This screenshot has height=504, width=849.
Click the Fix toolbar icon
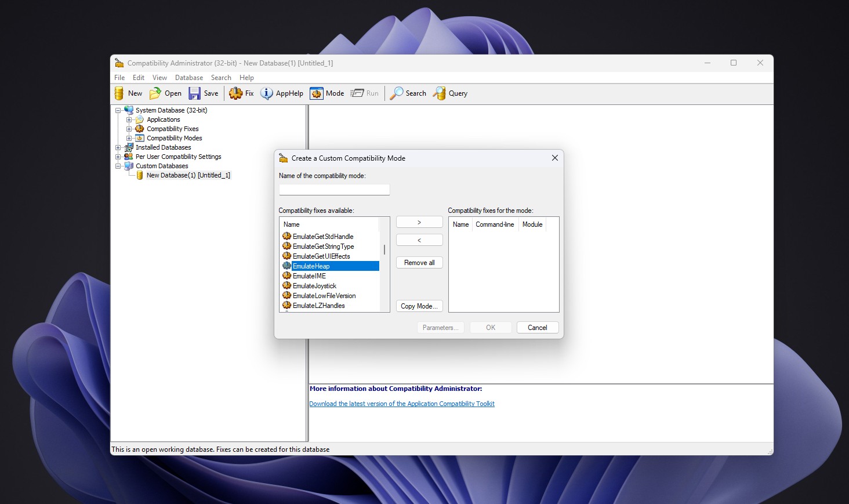[x=235, y=93]
